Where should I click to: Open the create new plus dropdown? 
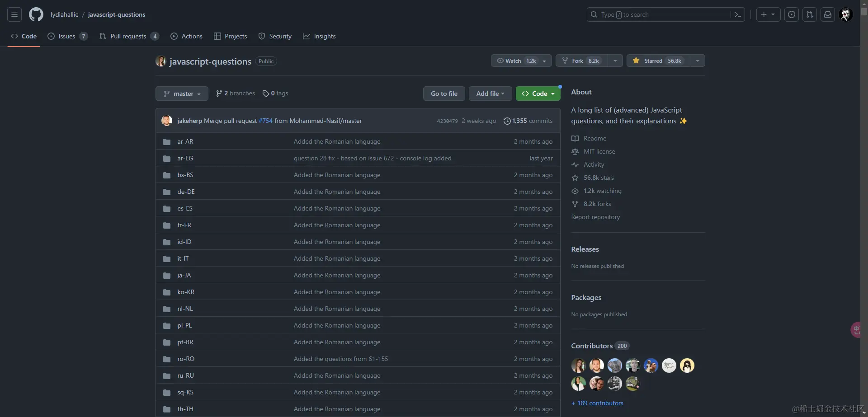(768, 14)
